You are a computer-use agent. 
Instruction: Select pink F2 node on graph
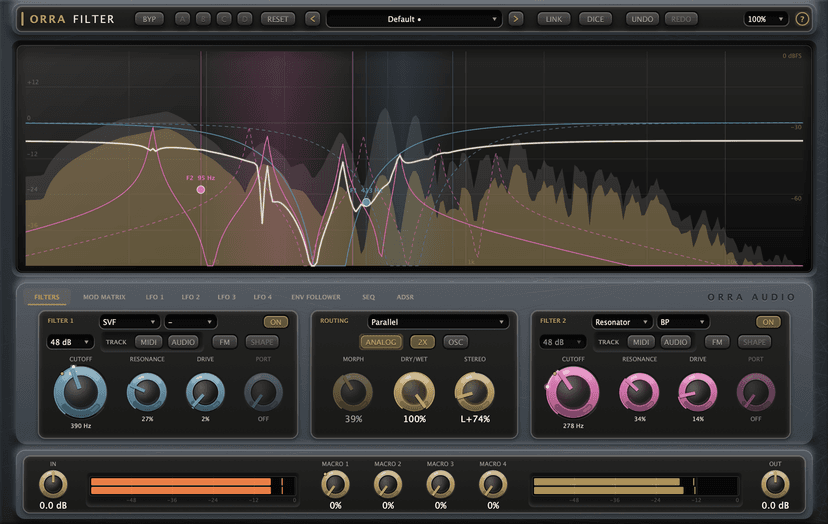coord(201,190)
